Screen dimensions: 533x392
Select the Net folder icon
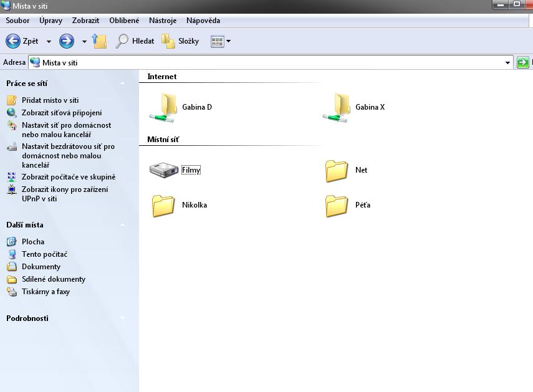pyautogui.click(x=337, y=170)
